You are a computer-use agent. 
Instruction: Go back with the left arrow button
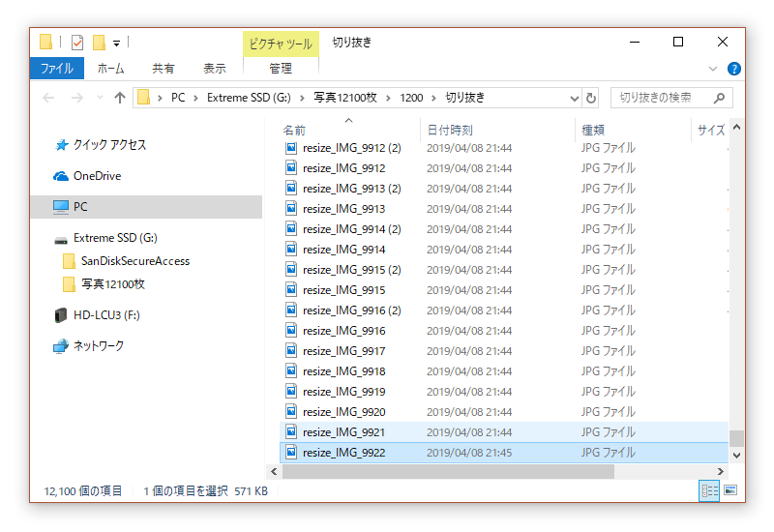48,98
